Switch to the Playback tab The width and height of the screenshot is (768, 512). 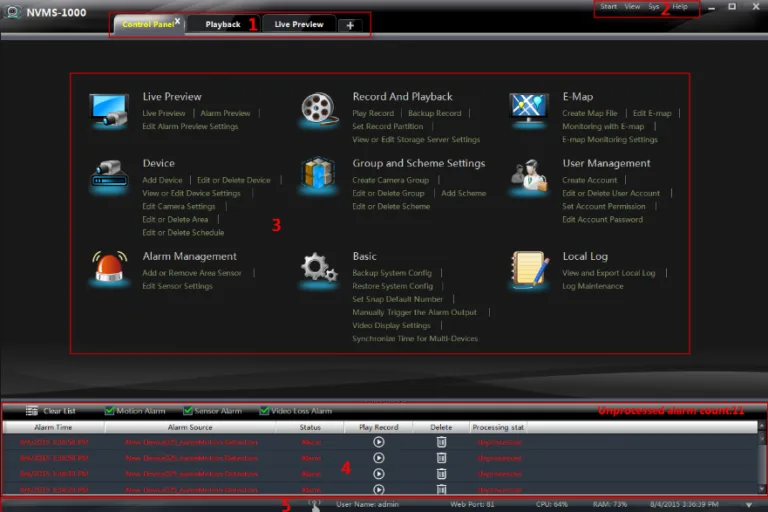(x=222, y=24)
